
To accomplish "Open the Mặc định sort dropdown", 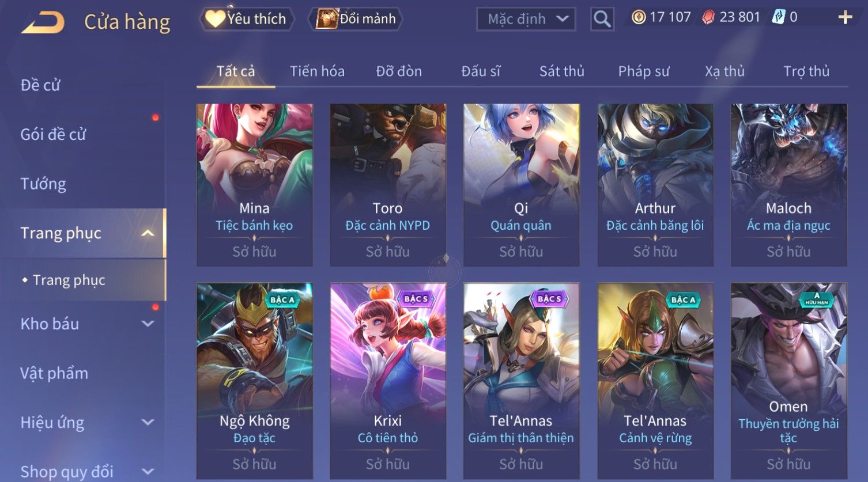I will click(x=526, y=19).
